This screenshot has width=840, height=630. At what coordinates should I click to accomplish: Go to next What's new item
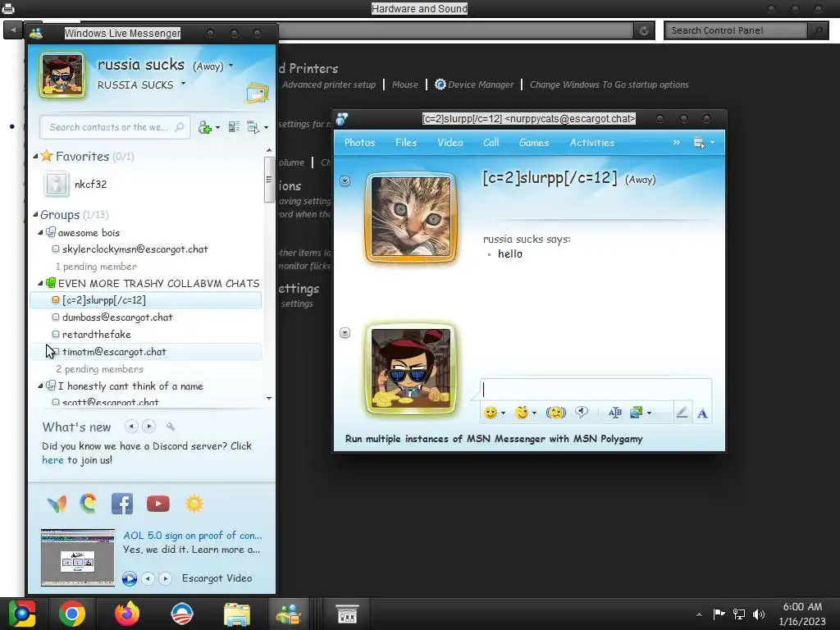[149, 427]
